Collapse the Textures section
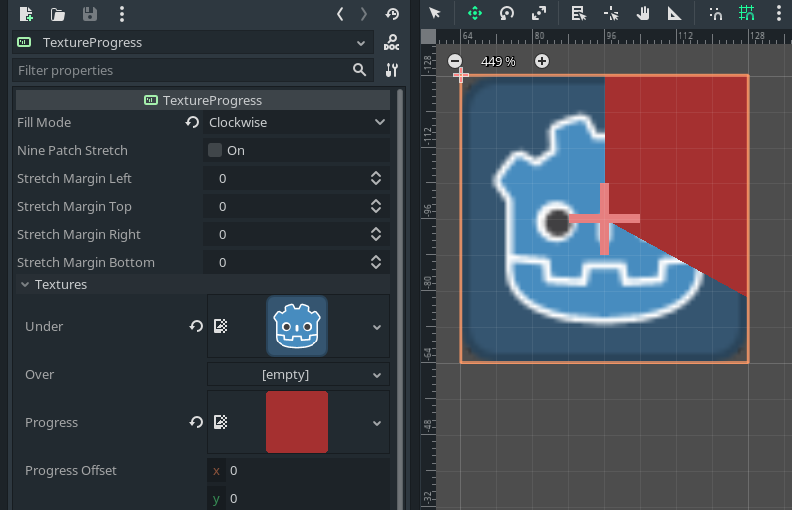The height and width of the screenshot is (510, 792). [203, 284]
